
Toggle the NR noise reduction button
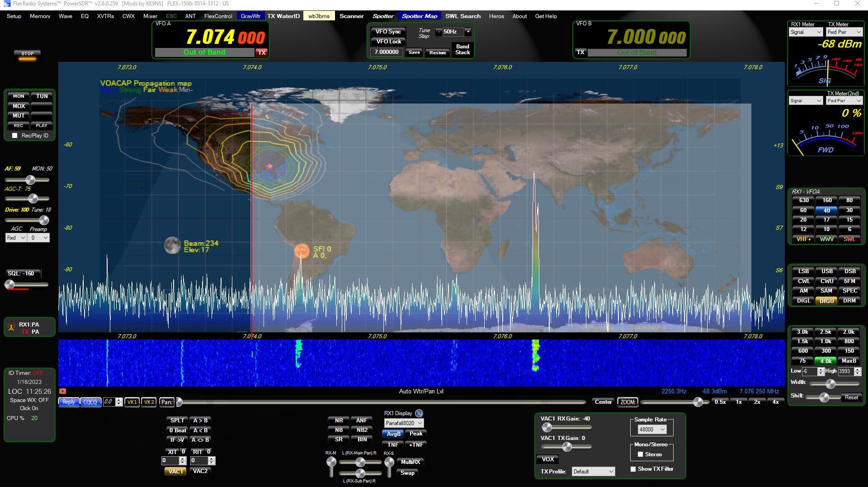[x=339, y=421]
